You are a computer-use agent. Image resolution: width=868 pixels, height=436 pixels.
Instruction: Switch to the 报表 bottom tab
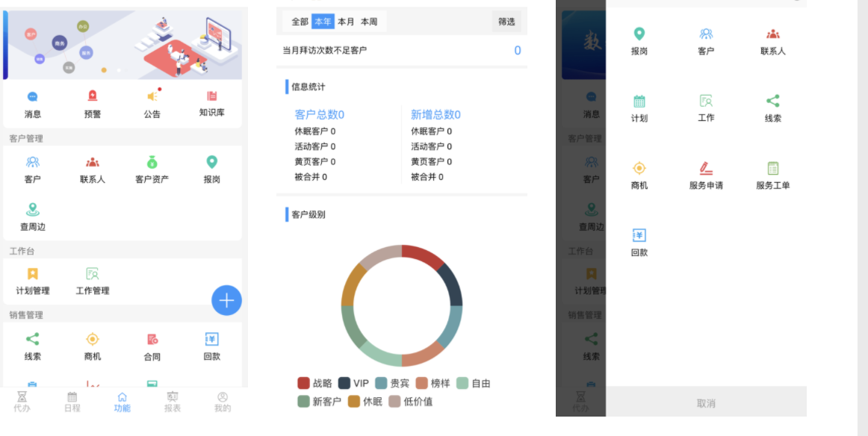pyautogui.click(x=173, y=402)
